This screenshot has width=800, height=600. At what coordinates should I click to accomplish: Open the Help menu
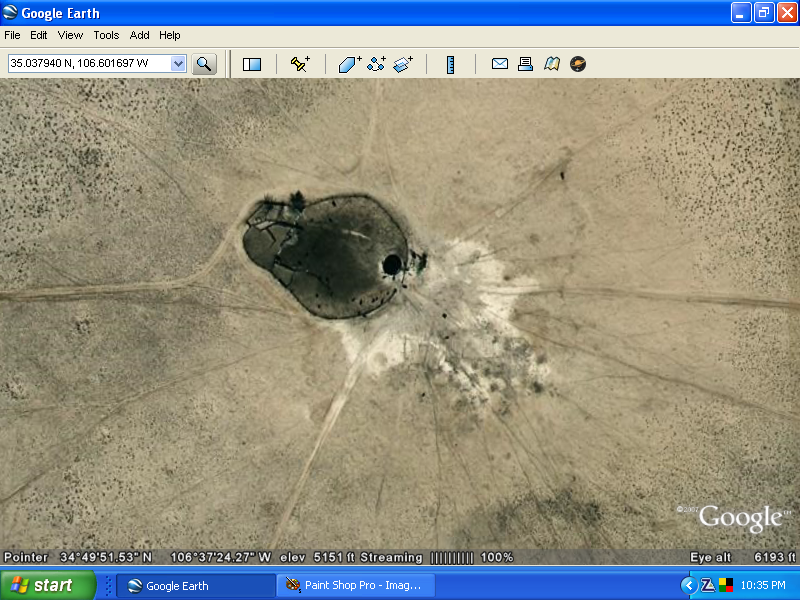coord(170,35)
